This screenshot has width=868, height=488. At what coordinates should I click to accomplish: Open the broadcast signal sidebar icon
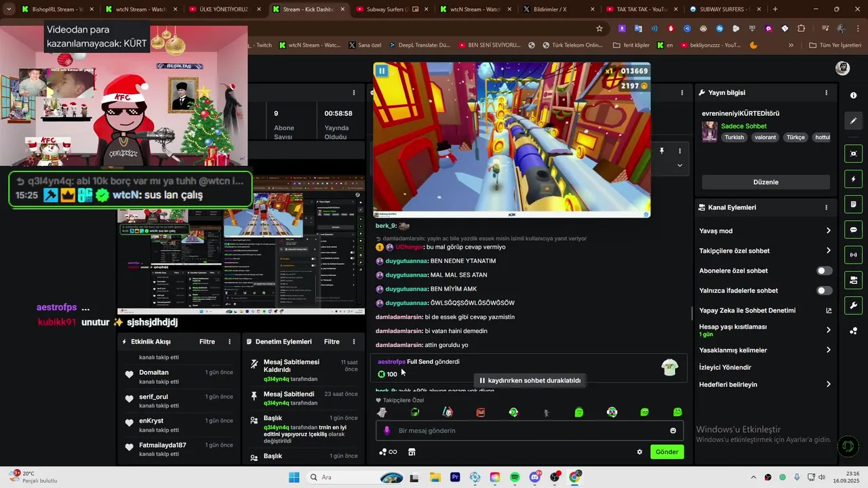click(853, 255)
